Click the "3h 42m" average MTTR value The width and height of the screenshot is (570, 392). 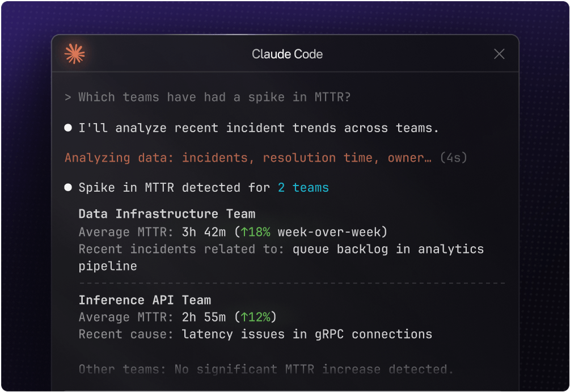coord(204,232)
